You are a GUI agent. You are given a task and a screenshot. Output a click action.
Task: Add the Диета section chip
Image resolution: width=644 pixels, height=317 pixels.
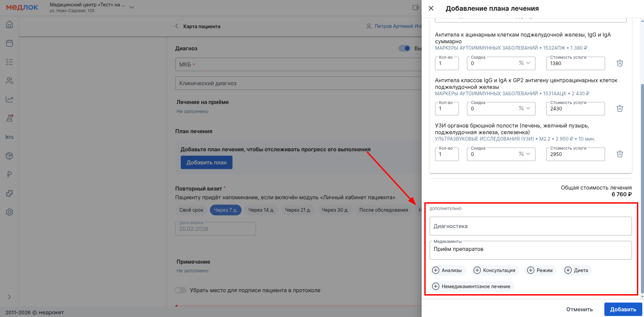click(576, 270)
